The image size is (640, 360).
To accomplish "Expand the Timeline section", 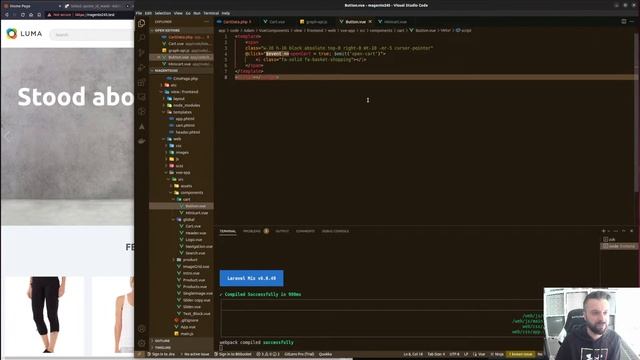I will pos(182,347).
